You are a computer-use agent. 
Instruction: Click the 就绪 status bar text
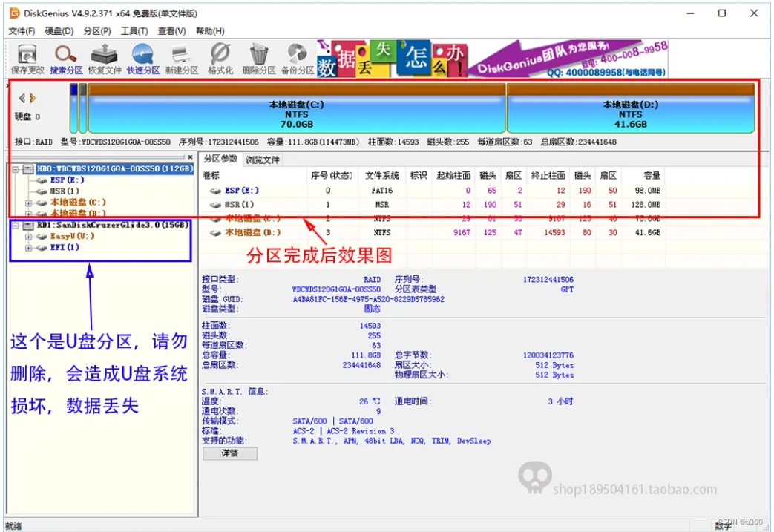pos(14,526)
